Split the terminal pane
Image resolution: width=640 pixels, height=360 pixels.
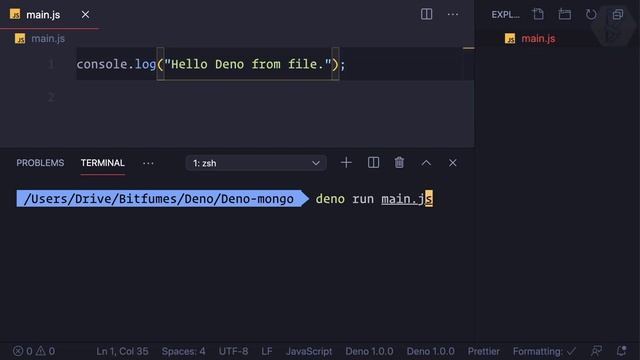(373, 163)
